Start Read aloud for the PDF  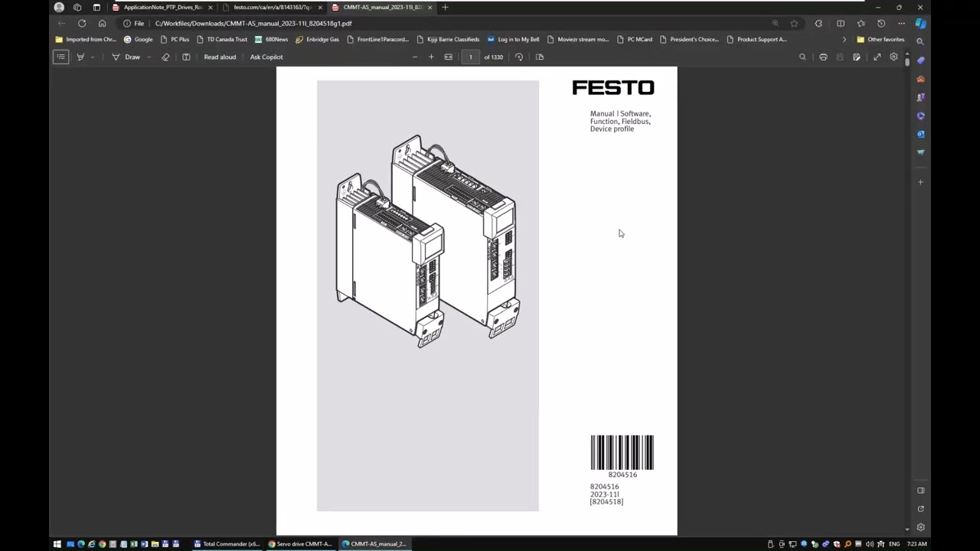click(220, 57)
